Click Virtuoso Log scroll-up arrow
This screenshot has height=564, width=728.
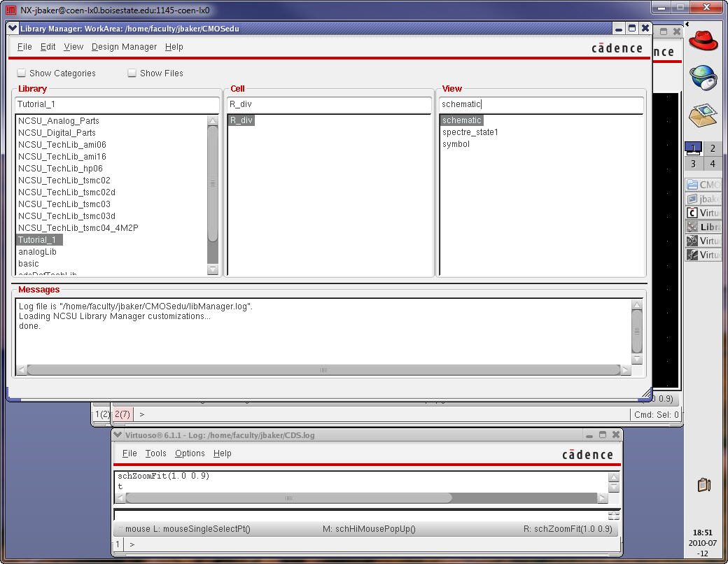614,477
